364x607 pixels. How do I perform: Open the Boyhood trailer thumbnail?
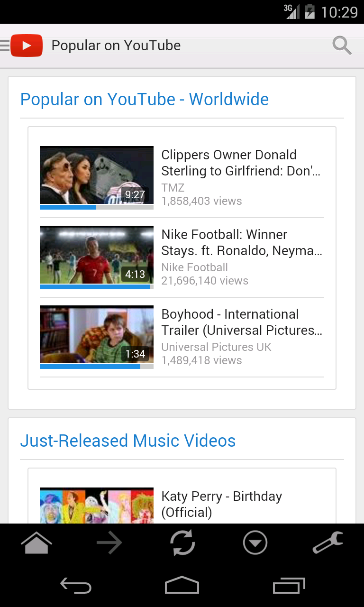coord(97,334)
